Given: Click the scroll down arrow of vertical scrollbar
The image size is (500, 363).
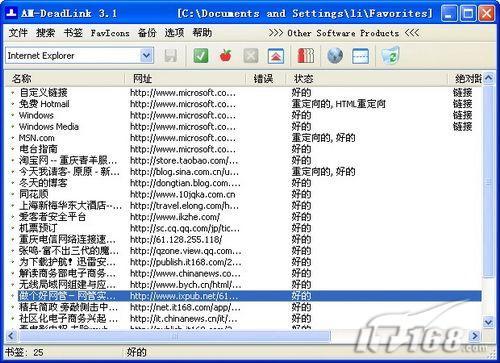Looking at the screenshot, I should (488, 322).
